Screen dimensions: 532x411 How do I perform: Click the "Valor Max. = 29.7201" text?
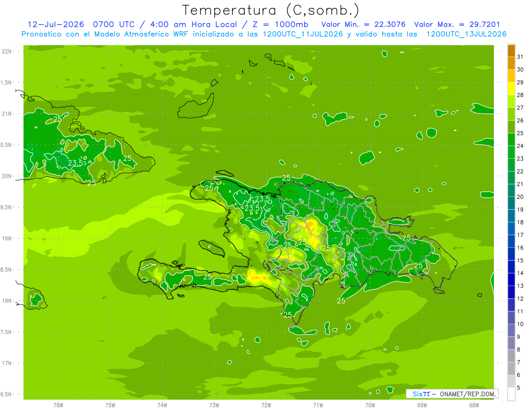(x=457, y=24)
